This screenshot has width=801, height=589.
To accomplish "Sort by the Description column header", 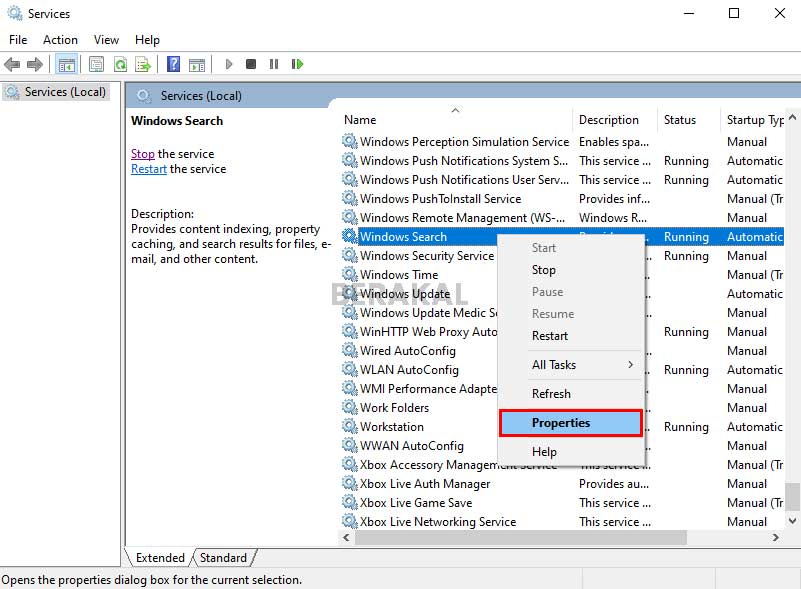I will point(615,120).
